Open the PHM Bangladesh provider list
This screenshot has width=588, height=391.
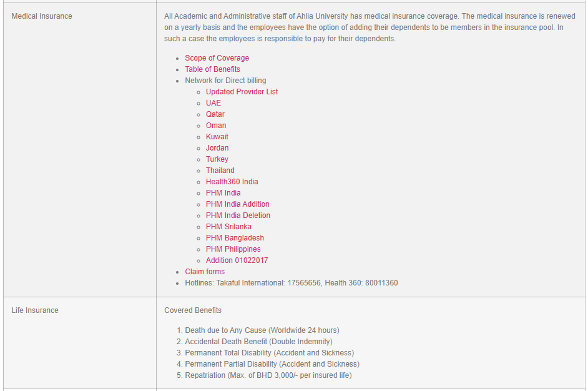point(235,237)
